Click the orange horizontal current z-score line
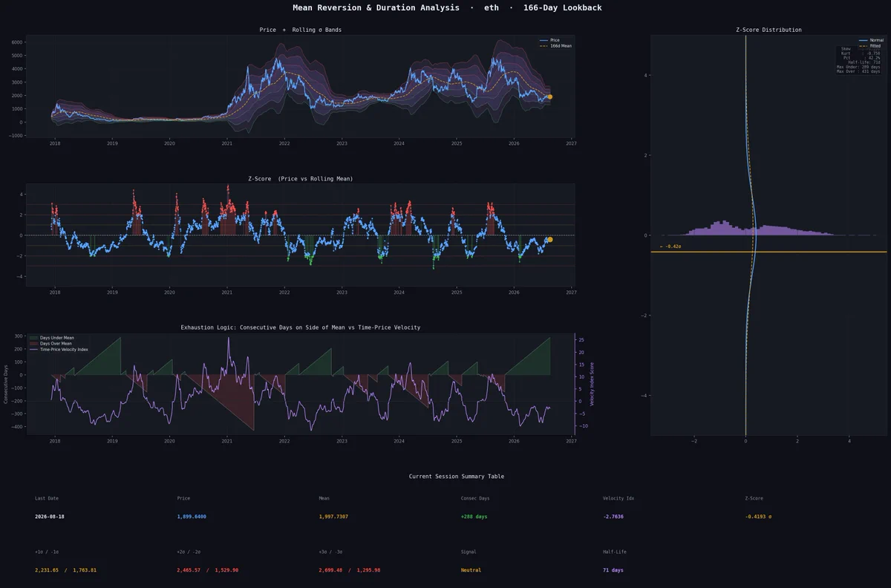The height and width of the screenshot is (588, 891). coord(768,252)
